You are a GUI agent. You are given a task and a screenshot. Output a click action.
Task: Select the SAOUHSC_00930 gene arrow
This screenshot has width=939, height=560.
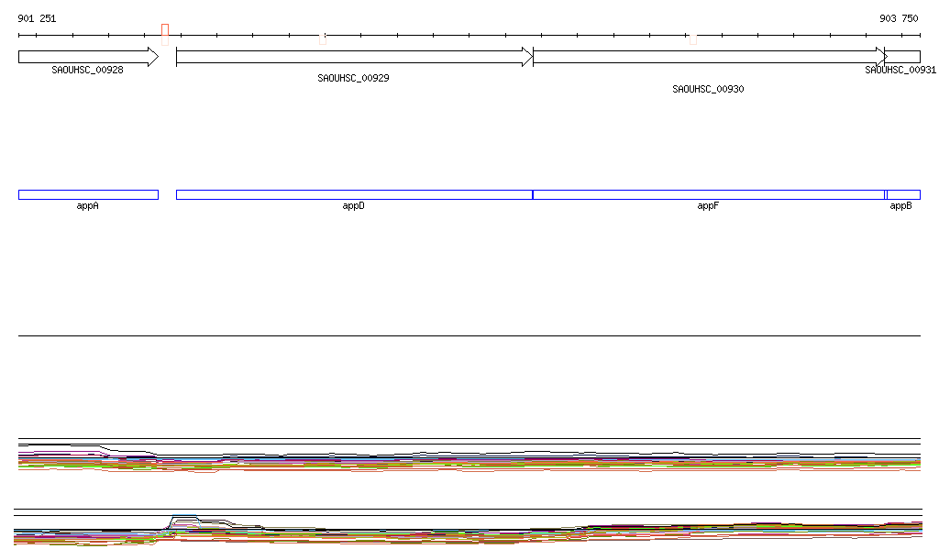click(708, 57)
